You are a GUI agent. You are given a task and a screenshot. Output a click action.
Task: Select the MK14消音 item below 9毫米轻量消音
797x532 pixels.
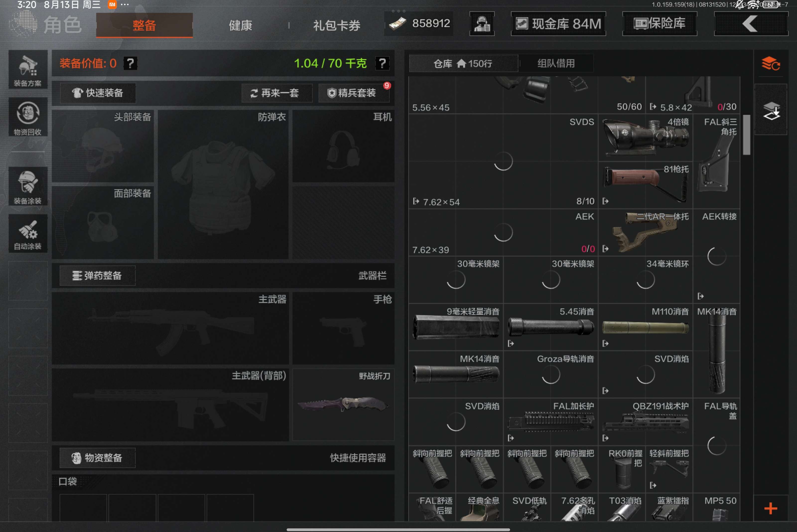[456, 375]
